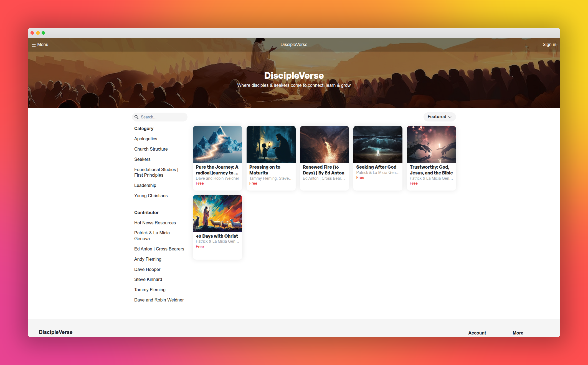The height and width of the screenshot is (365, 588).
Task: Select Foundational Studies | First Principles category
Action: coord(156,172)
